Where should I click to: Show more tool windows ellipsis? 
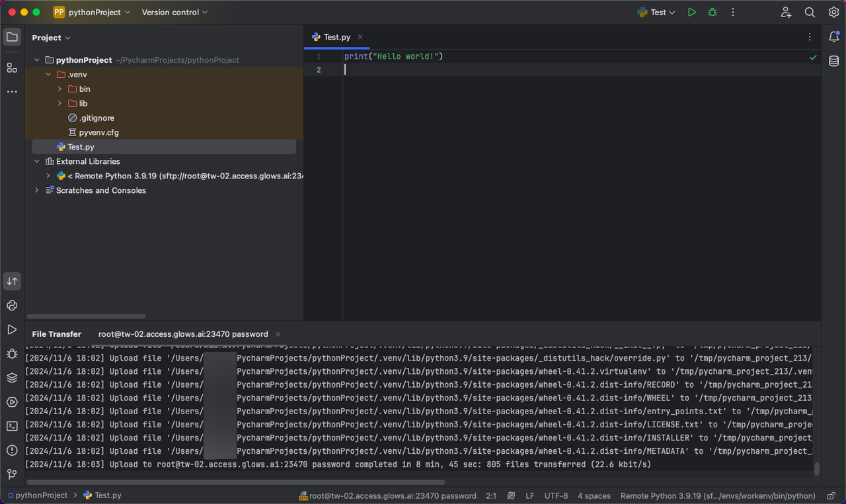[12, 92]
